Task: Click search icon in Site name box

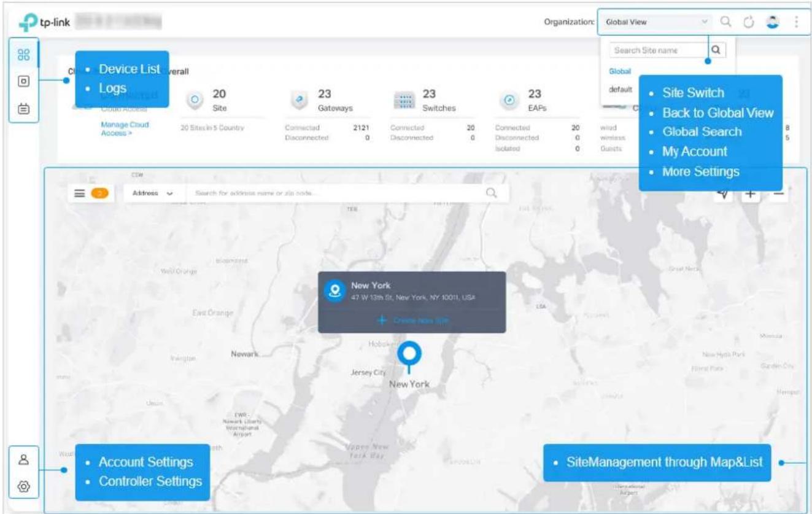Action: (717, 50)
